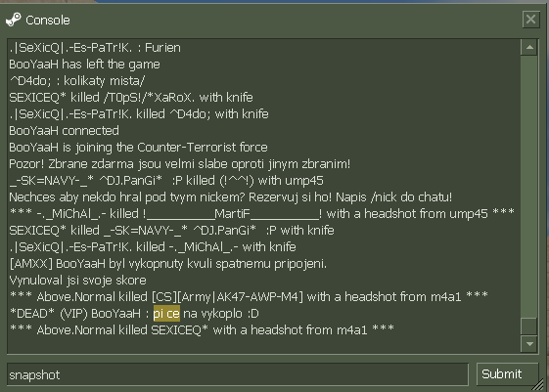Click the 'BooYaaH has left the game' line
The image size is (549, 392).
[84, 65]
